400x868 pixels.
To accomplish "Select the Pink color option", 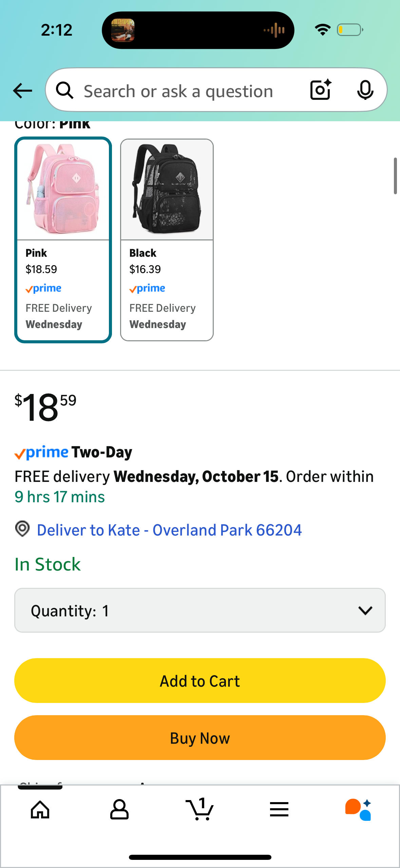I will tap(63, 240).
